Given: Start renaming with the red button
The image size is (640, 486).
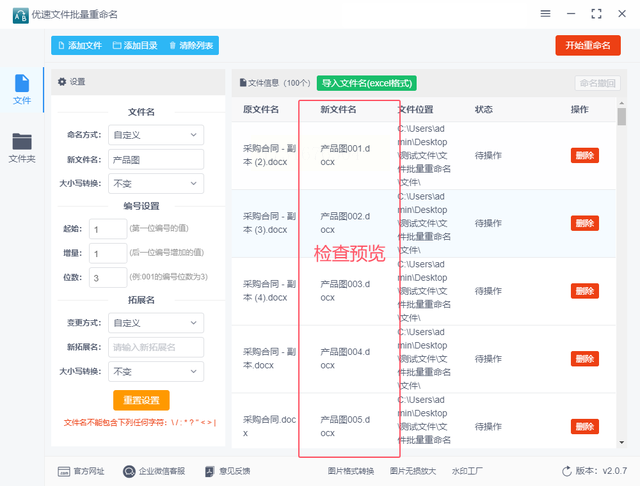Looking at the screenshot, I should [588, 45].
